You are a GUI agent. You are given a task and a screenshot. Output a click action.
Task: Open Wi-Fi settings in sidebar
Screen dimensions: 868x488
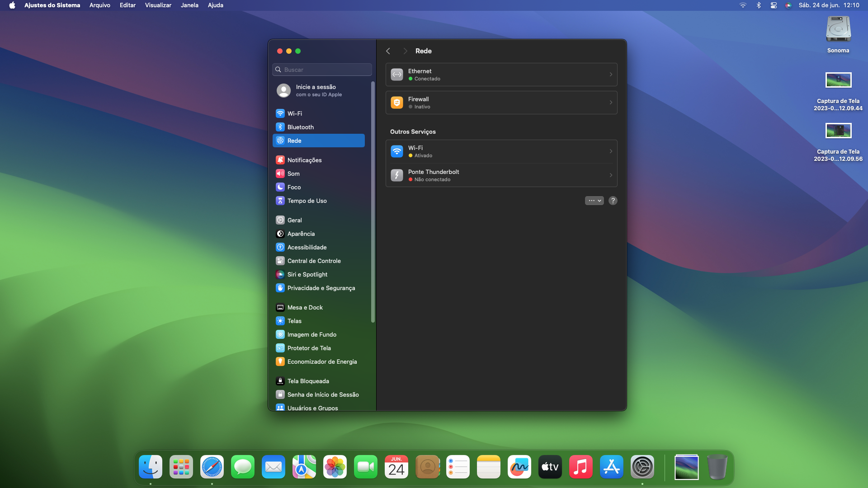295,113
